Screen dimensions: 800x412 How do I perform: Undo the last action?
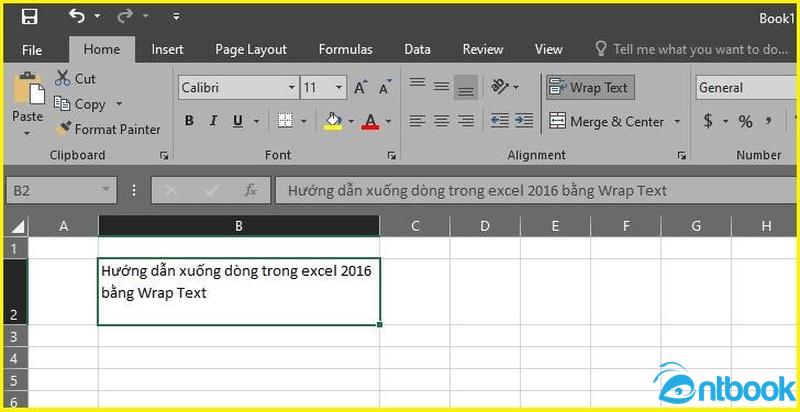coord(77,17)
